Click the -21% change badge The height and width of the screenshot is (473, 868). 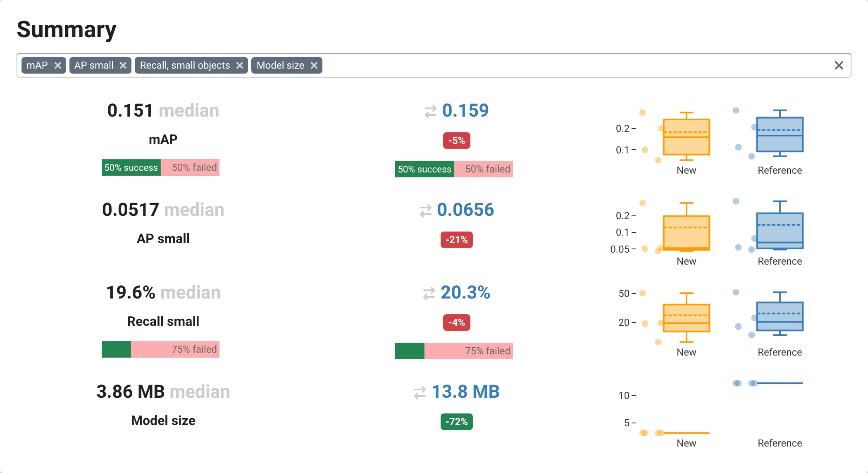456,240
